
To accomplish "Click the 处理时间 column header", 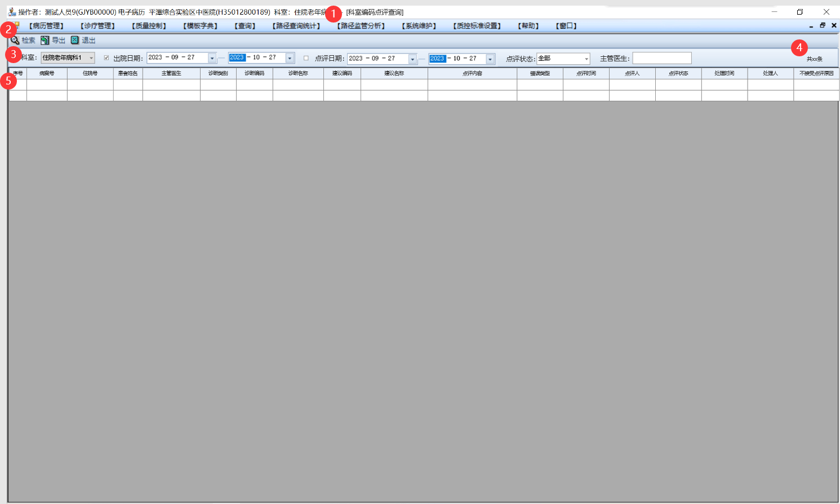I will [725, 73].
